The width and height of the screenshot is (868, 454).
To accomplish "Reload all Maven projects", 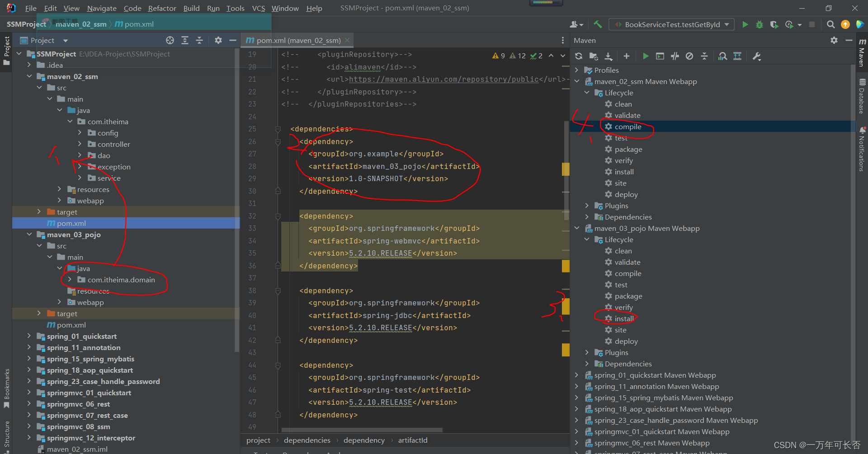I will pos(579,56).
